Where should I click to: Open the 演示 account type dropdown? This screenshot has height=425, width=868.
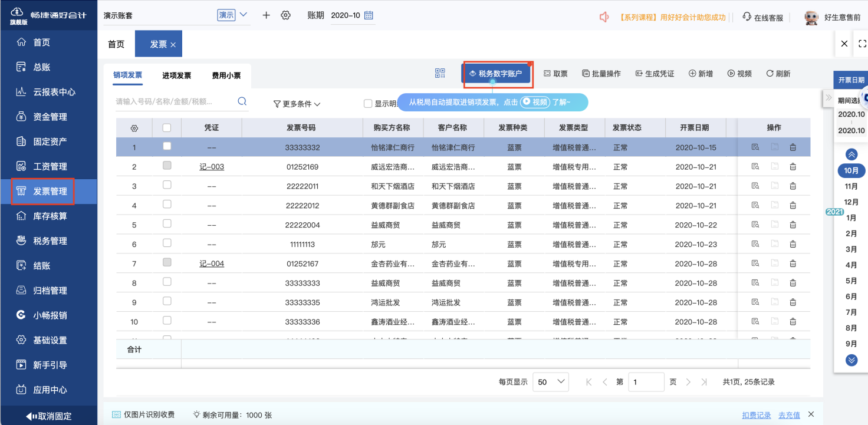click(x=227, y=15)
